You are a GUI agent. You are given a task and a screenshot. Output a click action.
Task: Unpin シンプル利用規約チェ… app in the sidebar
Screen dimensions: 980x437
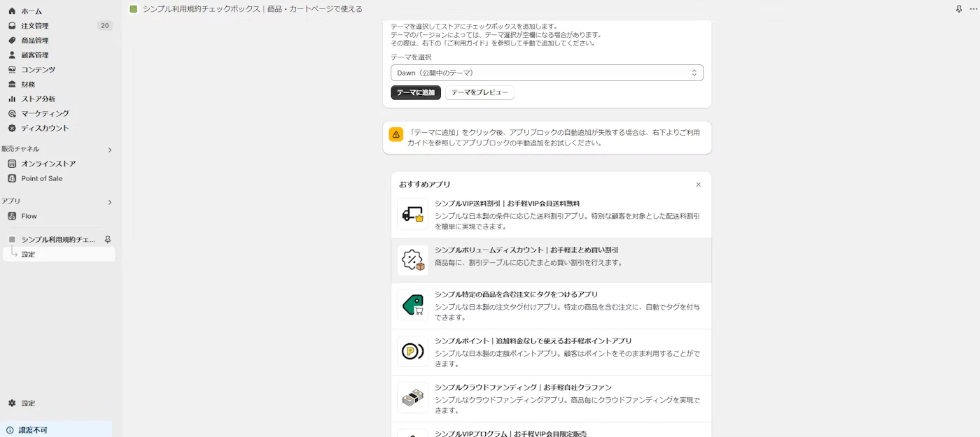click(108, 239)
